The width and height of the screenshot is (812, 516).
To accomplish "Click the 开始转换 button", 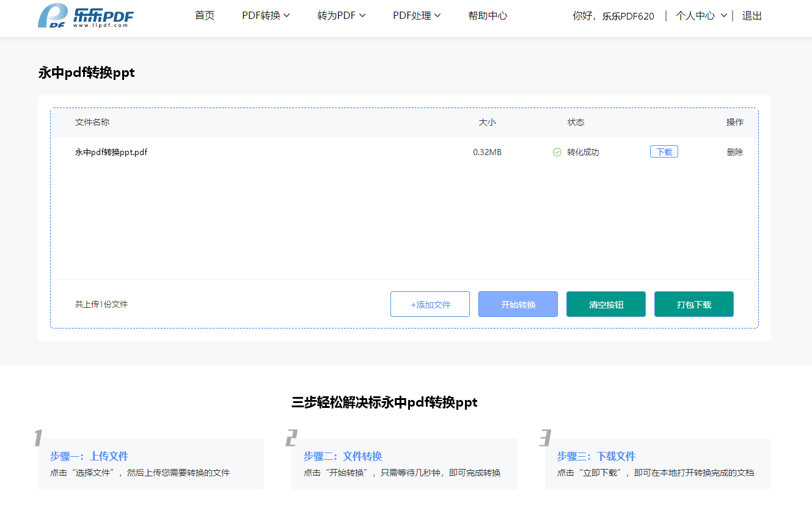I will pos(518,304).
